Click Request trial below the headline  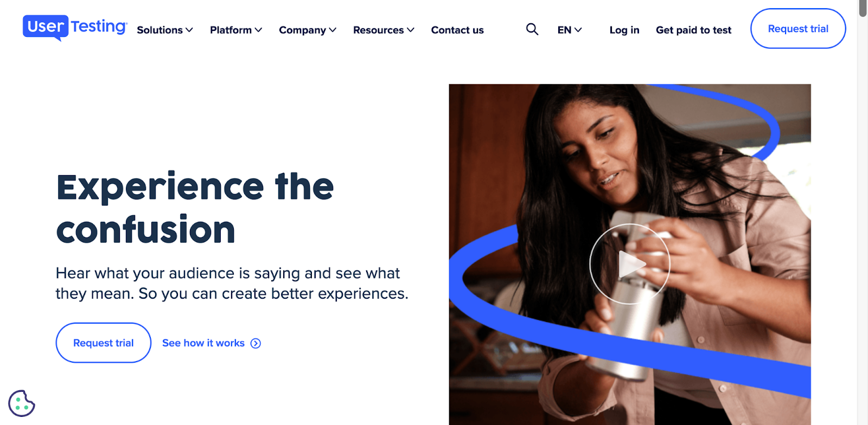103,343
